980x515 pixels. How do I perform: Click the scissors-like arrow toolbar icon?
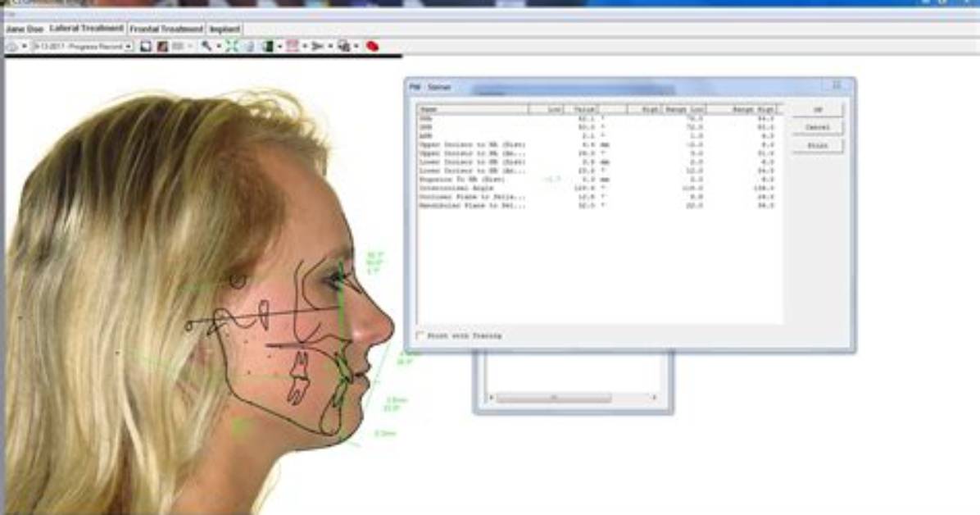[x=317, y=46]
